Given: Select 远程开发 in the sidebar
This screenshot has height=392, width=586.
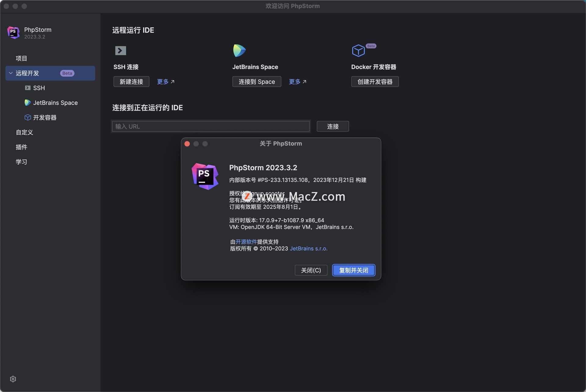Looking at the screenshot, I should pyautogui.click(x=50, y=73).
